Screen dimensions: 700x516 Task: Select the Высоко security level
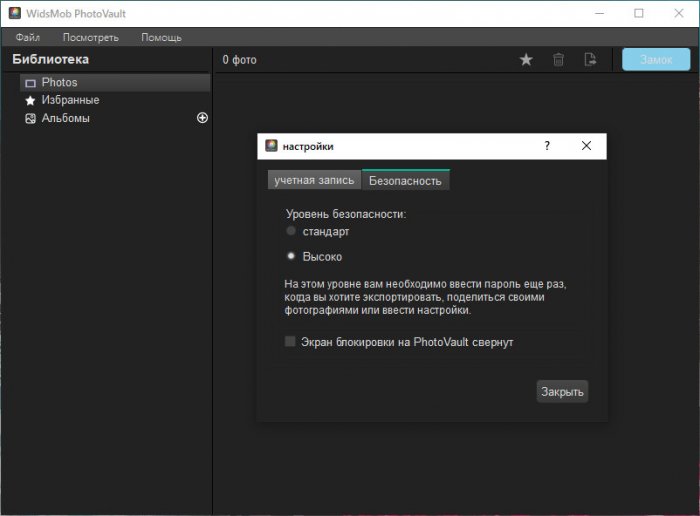point(291,256)
